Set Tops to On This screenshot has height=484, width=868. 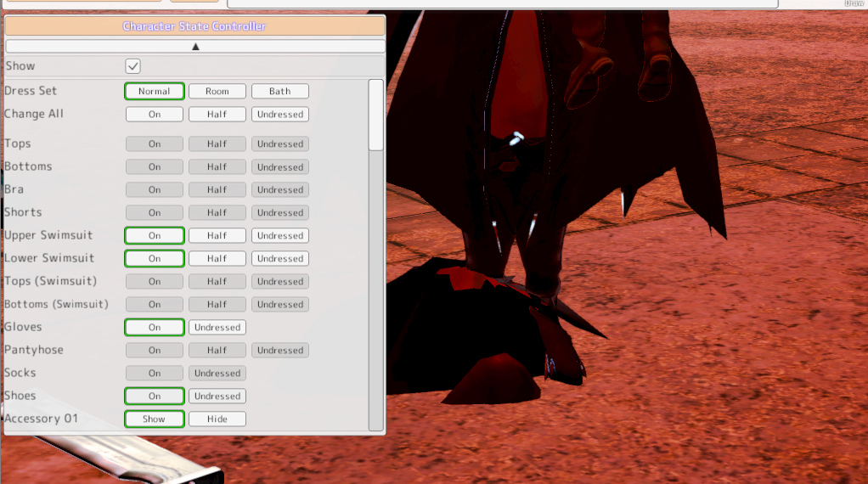155,144
